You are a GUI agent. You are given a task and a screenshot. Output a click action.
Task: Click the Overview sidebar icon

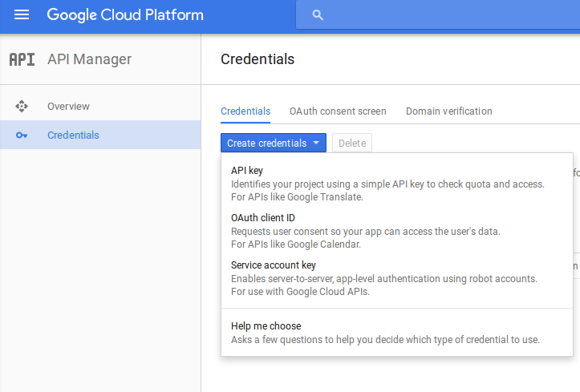pos(22,107)
